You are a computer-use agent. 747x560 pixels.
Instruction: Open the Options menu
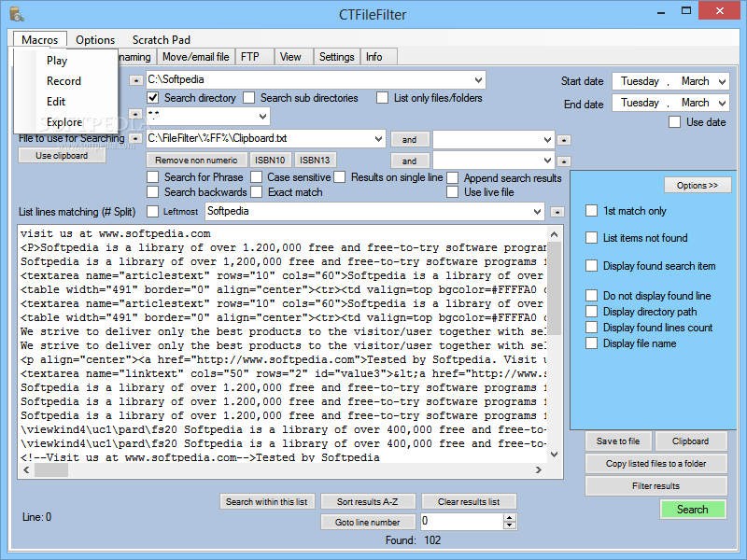pyautogui.click(x=95, y=40)
